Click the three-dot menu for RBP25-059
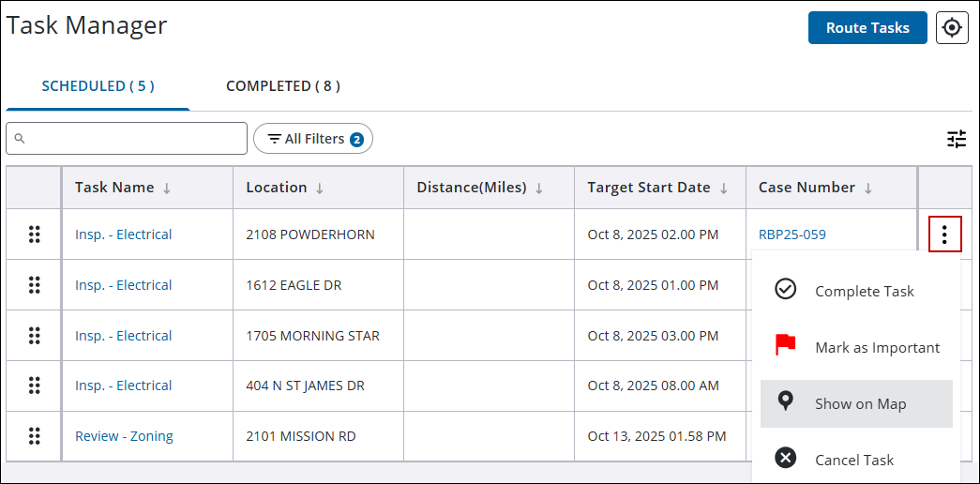 pyautogui.click(x=944, y=234)
